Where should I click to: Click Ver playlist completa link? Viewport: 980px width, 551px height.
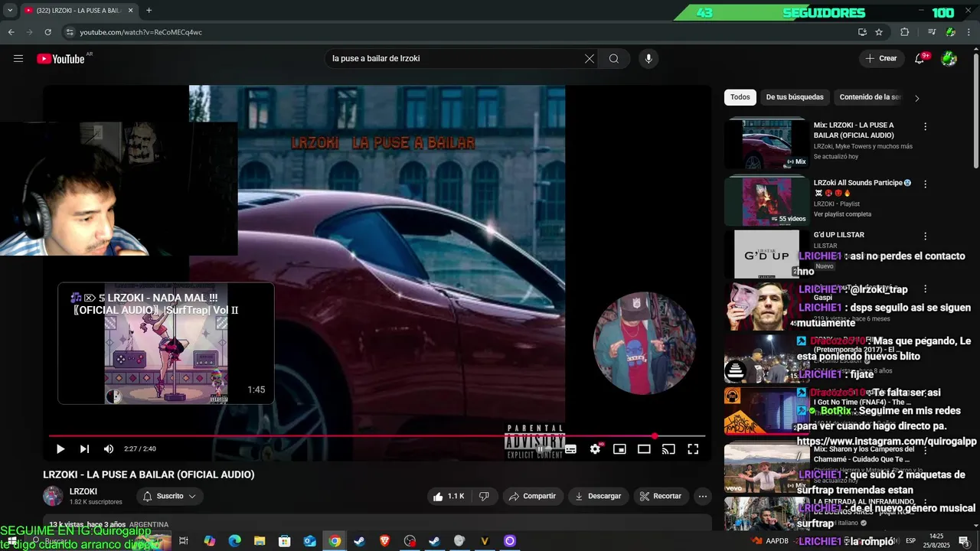coord(842,214)
